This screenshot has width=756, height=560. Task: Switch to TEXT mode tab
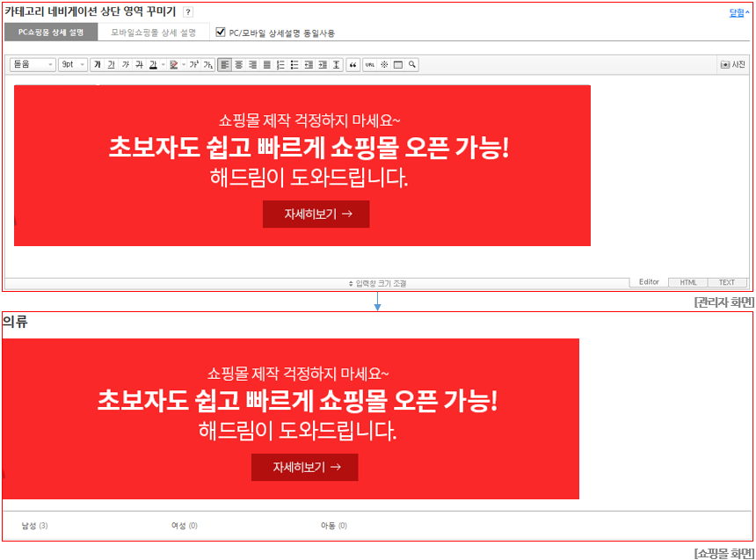(x=727, y=283)
